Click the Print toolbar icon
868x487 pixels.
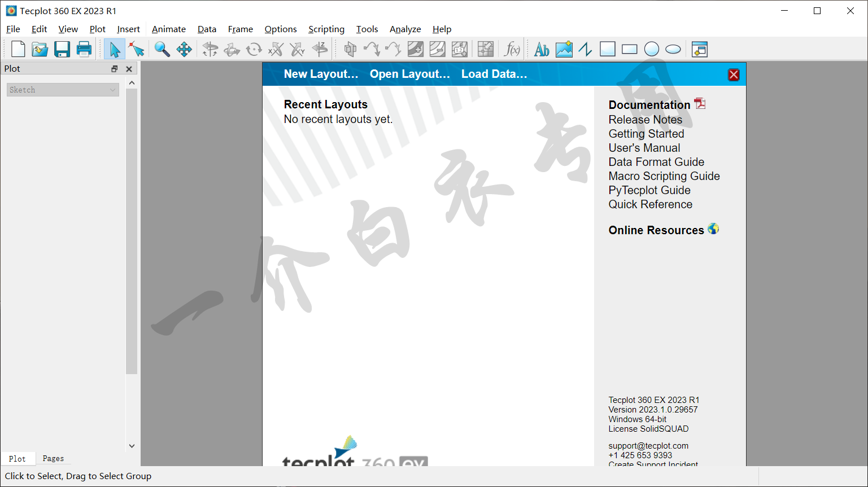[84, 50]
